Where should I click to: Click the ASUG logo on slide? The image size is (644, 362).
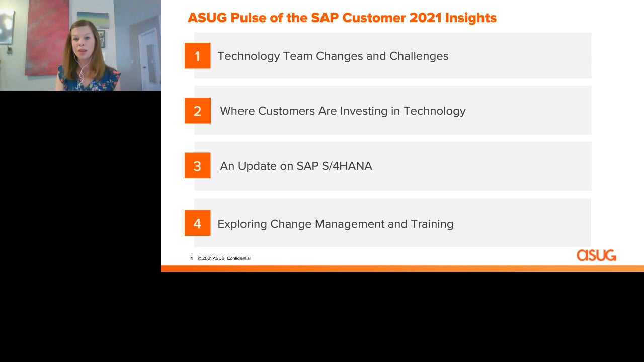(x=596, y=255)
